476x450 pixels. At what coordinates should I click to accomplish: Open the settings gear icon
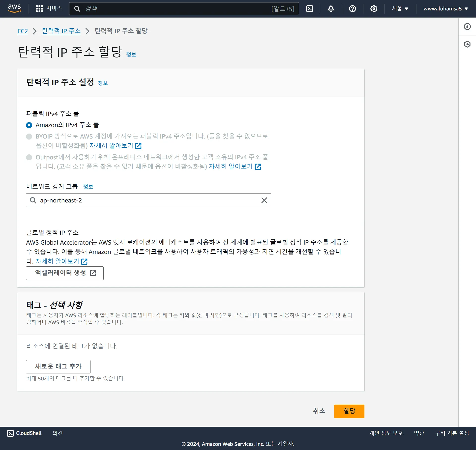[374, 9]
